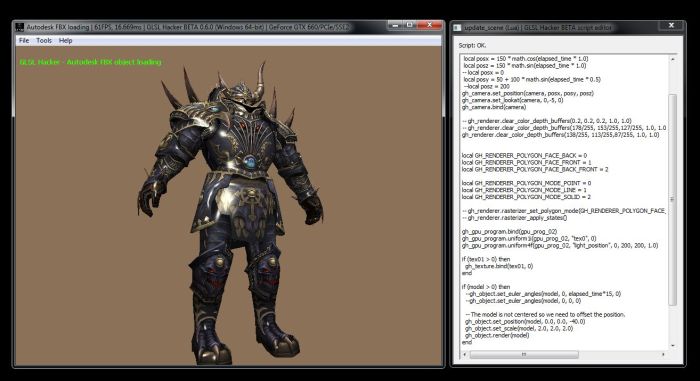Image resolution: width=700 pixels, height=381 pixels.
Task: Click the green 'GLSL Hacker - Autodesk FBX object loading' text
Action: [91, 62]
